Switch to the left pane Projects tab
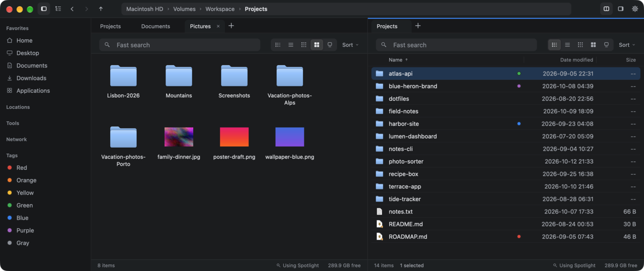Viewport: 644px width, 271px height. pos(110,26)
